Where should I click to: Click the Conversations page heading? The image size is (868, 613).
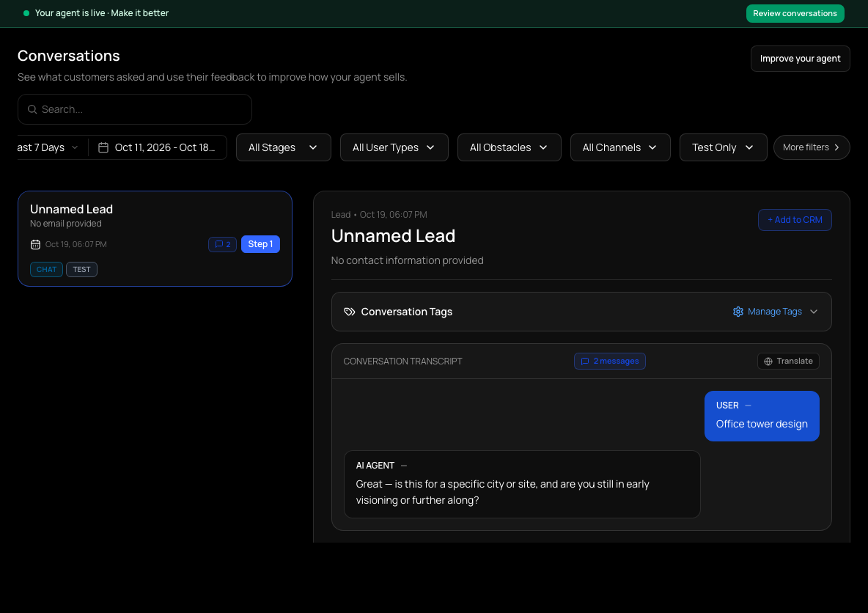tap(69, 56)
